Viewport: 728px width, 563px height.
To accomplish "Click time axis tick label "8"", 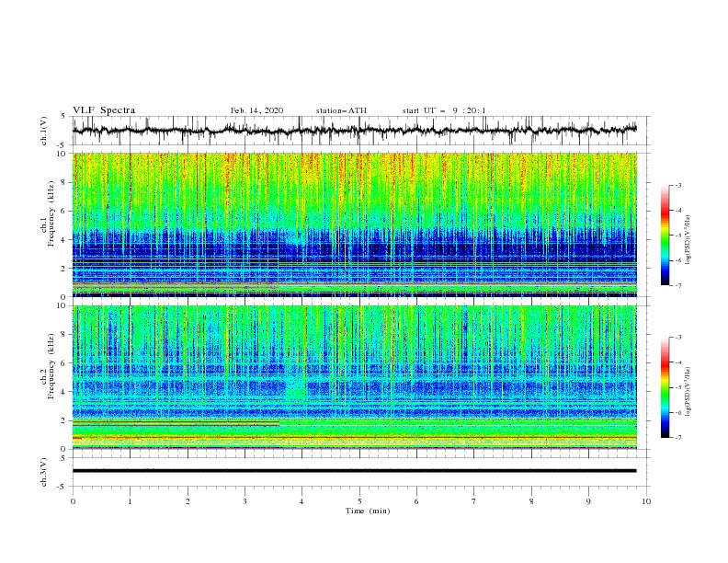I will (x=531, y=501).
